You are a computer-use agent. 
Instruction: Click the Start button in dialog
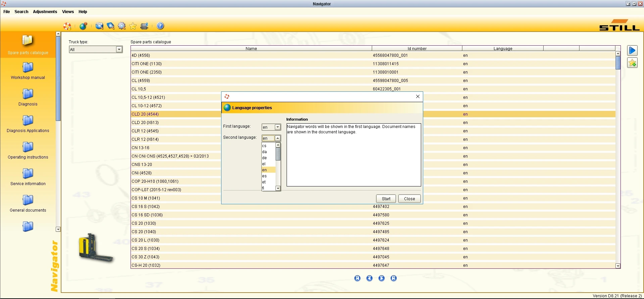[386, 199]
